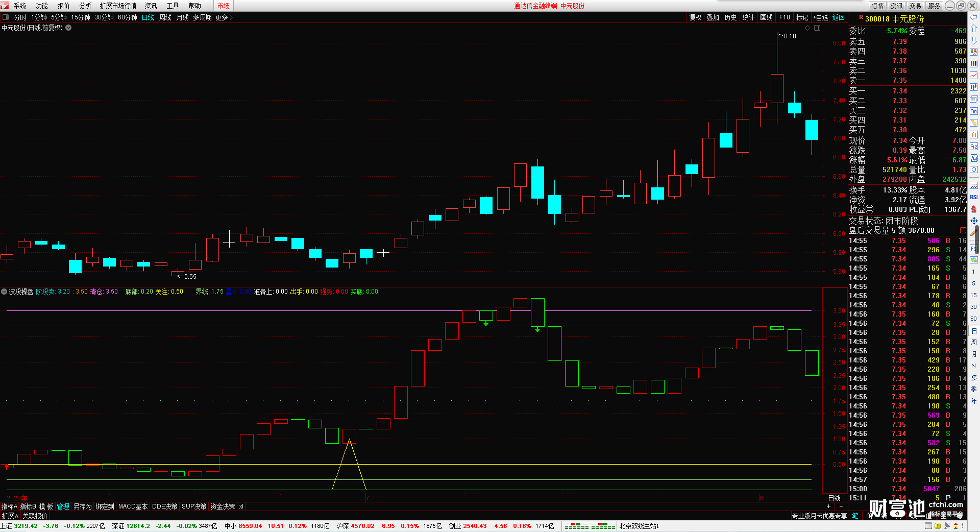Click the small diamond icon above price chart
Viewport: 980px width, 532px height.
(x=807, y=28)
